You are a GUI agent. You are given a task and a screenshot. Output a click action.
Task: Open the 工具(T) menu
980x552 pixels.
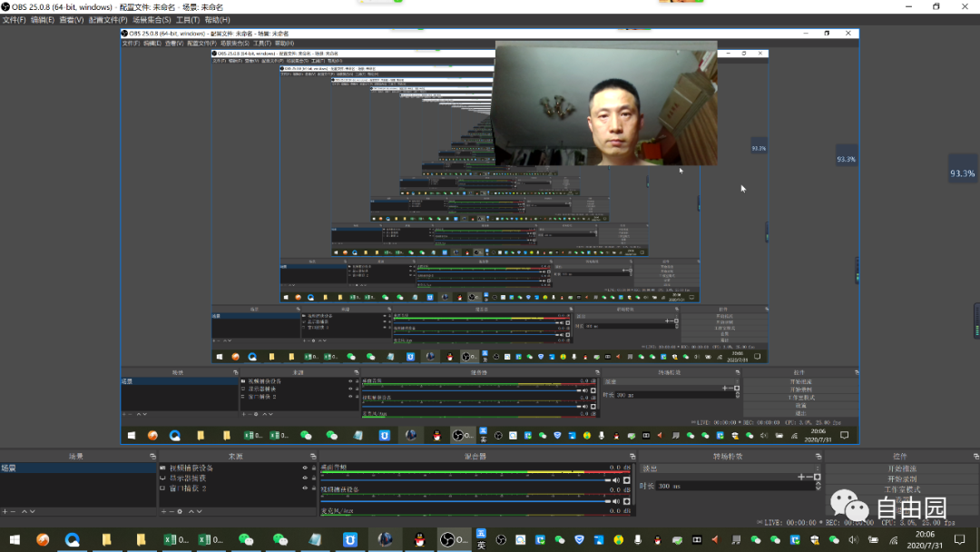pos(188,20)
